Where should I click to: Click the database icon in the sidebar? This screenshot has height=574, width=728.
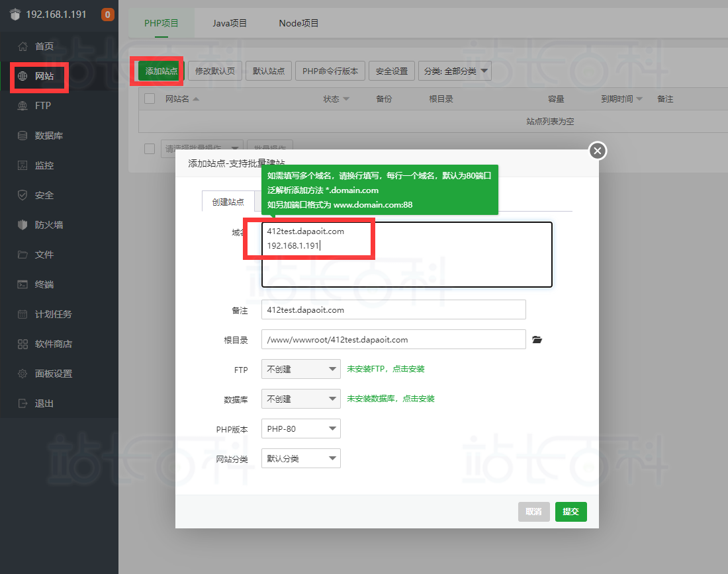click(23, 136)
